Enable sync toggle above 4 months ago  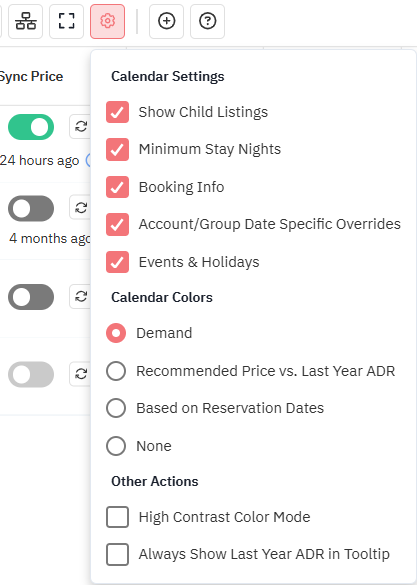pyautogui.click(x=31, y=208)
